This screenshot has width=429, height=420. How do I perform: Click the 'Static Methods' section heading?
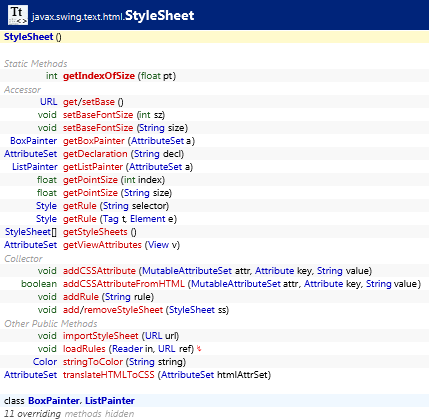[x=35, y=63]
